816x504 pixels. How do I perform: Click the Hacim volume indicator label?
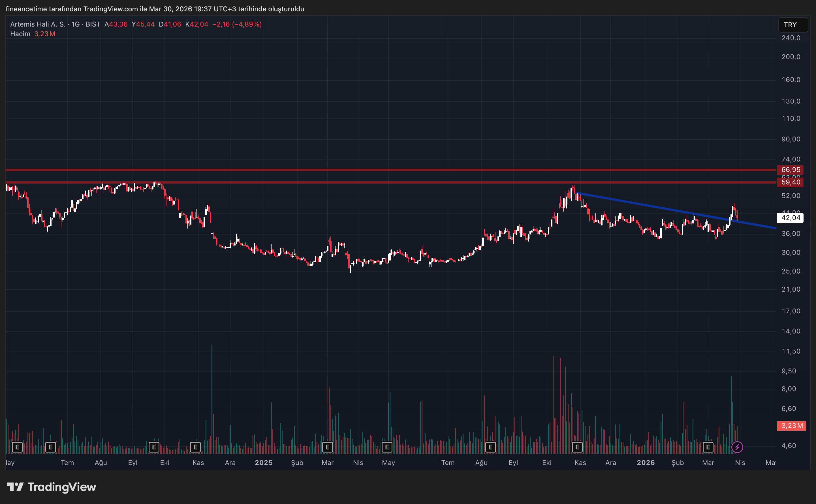[20, 34]
